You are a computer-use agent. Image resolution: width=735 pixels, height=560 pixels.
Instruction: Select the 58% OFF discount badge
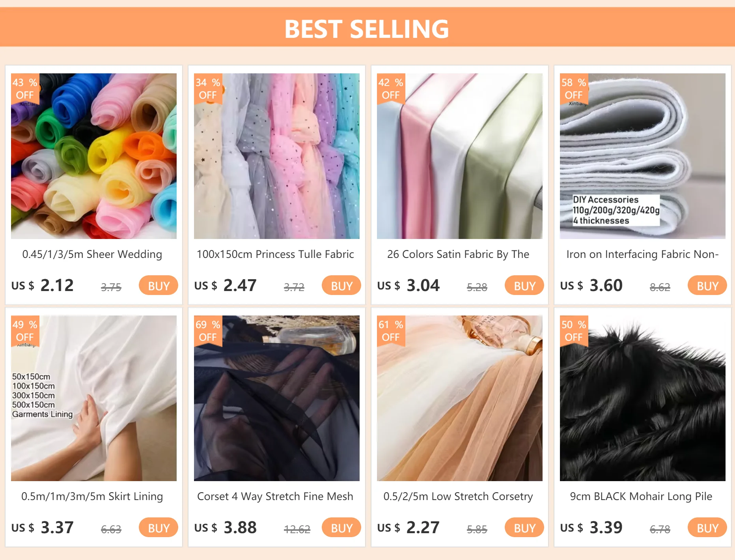(x=574, y=89)
